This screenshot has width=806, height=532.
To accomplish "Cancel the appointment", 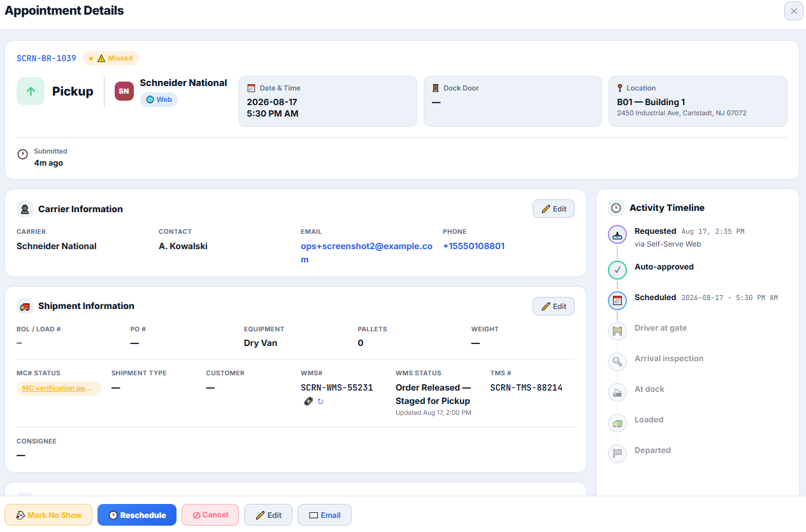I will (x=210, y=515).
